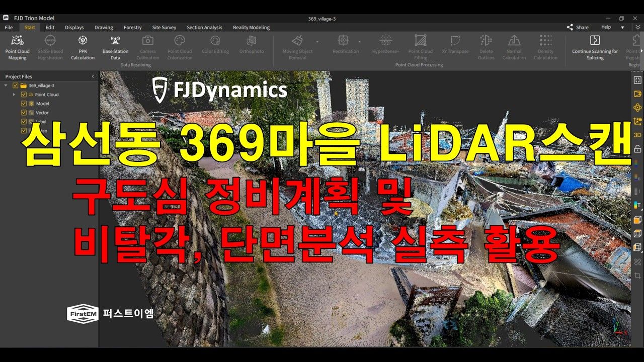The height and width of the screenshot is (362, 644).
Task: Select the Start tab
Action: coord(30,27)
